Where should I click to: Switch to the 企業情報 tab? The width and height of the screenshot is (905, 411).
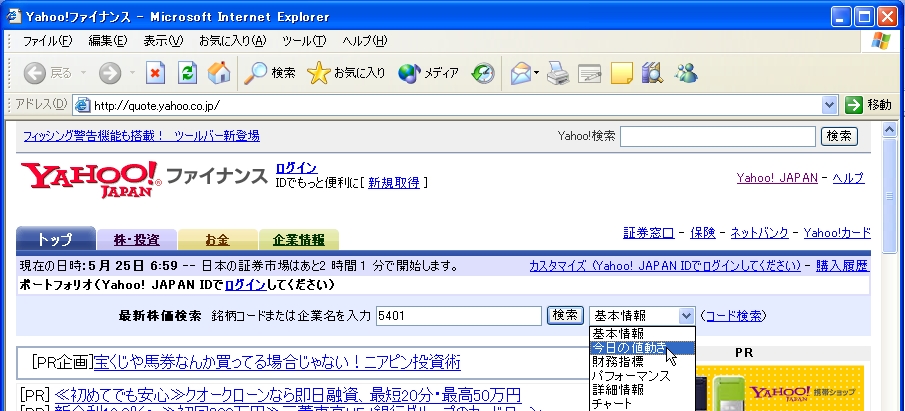(x=298, y=240)
